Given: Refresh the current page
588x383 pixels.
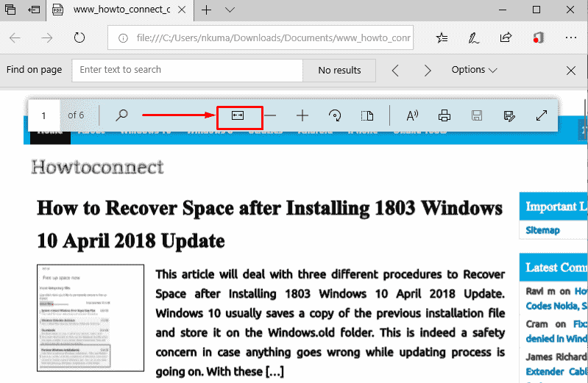Looking at the screenshot, I should 79,37.
